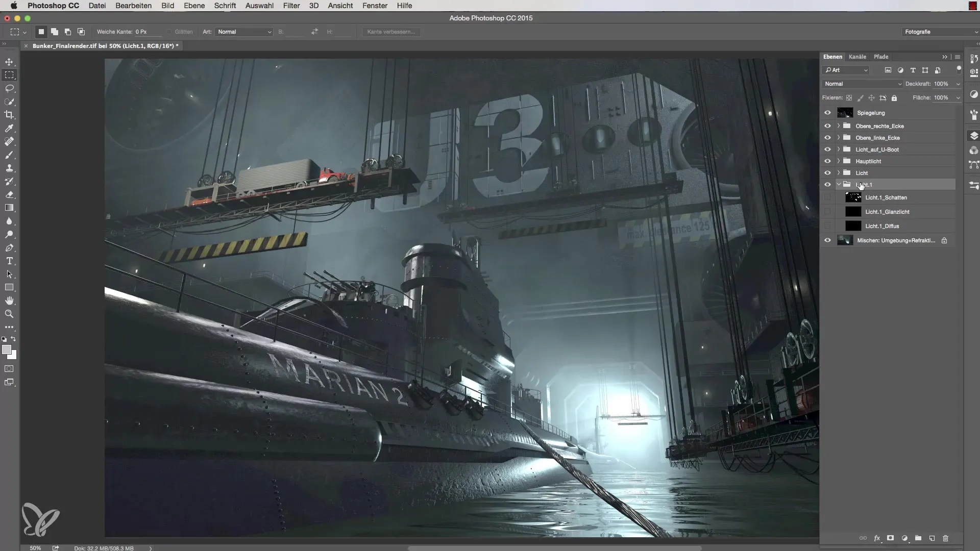
Task: Click the add layer style fx icon
Action: [x=877, y=538]
